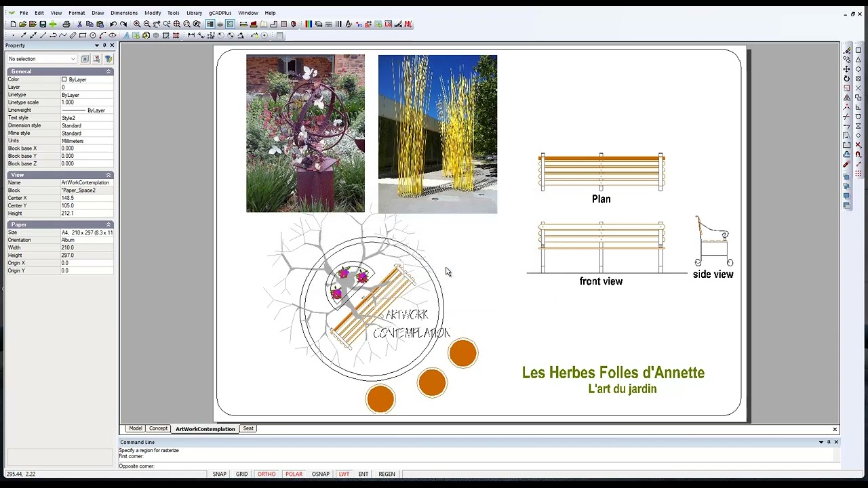
Task: Click the funnel filter button in Property panel
Action: click(108, 59)
